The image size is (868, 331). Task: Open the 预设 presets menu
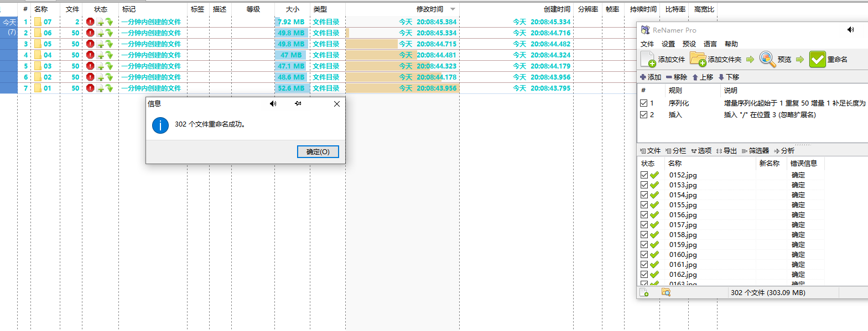tap(689, 44)
